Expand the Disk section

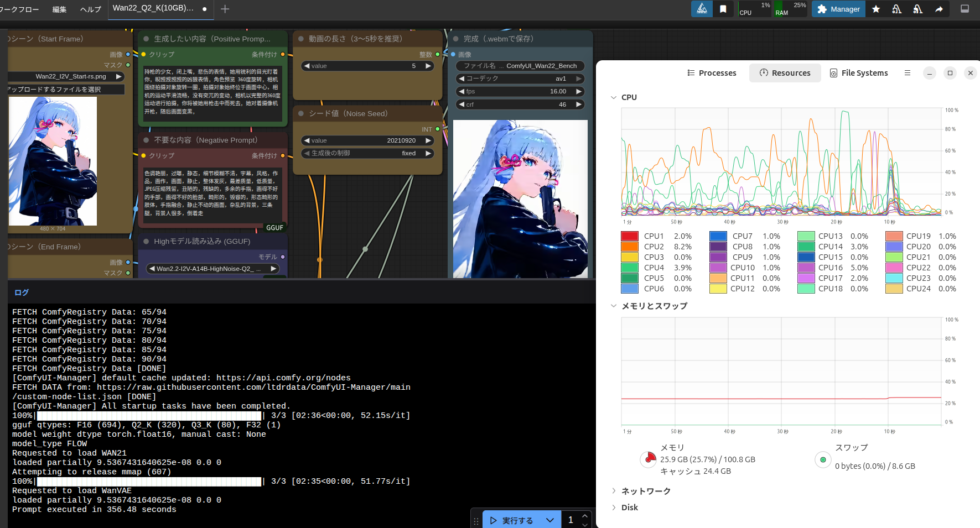(614, 508)
